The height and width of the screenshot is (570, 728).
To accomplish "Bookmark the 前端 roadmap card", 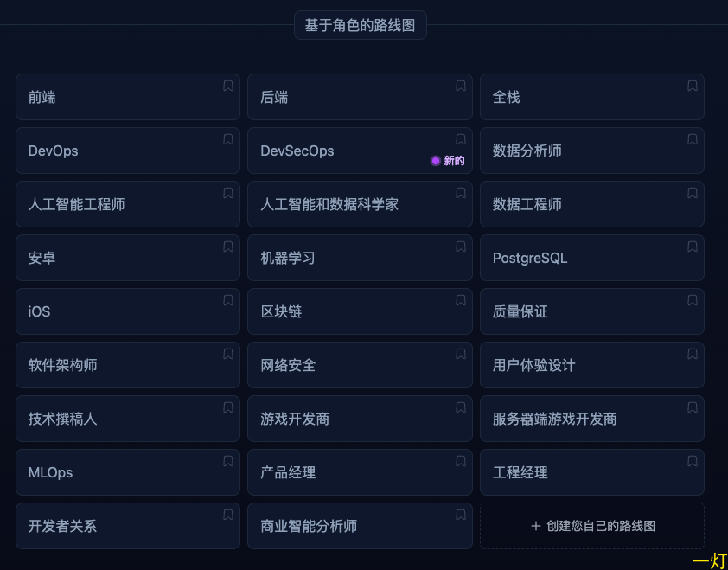I will point(228,86).
